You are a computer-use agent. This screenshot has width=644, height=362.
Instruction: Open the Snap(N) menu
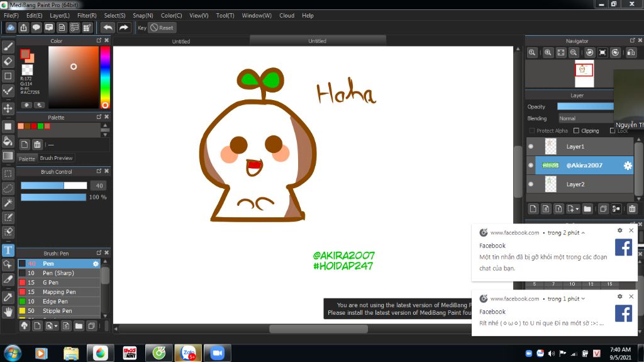point(143,16)
